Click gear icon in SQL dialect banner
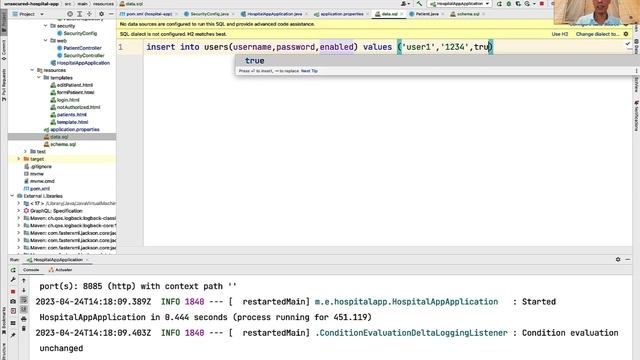The width and height of the screenshot is (640, 360). (x=626, y=34)
